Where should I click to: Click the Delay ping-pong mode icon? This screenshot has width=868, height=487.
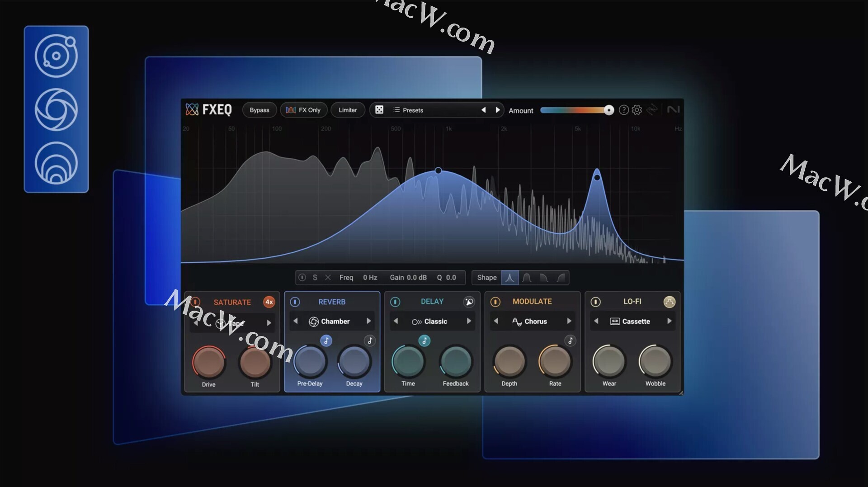click(x=469, y=302)
